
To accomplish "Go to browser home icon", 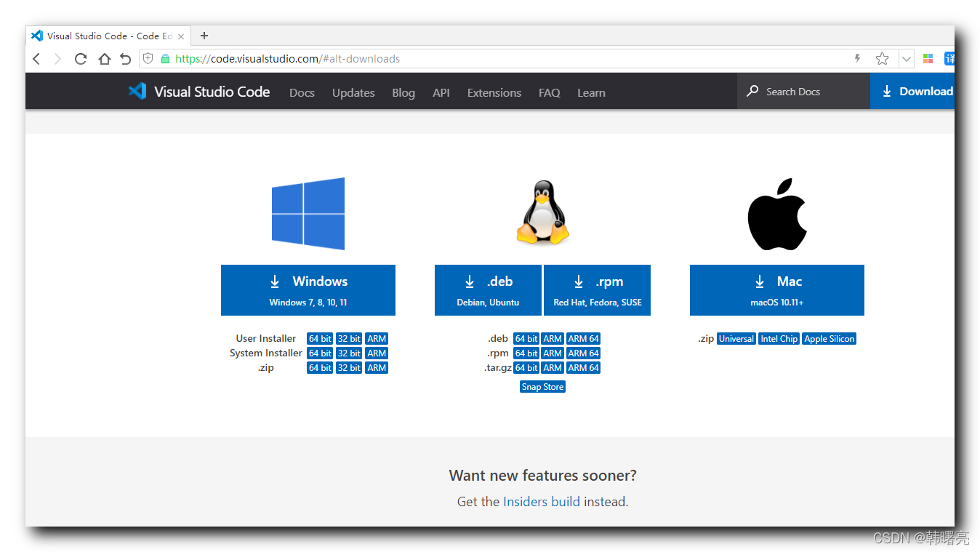I will pos(105,59).
